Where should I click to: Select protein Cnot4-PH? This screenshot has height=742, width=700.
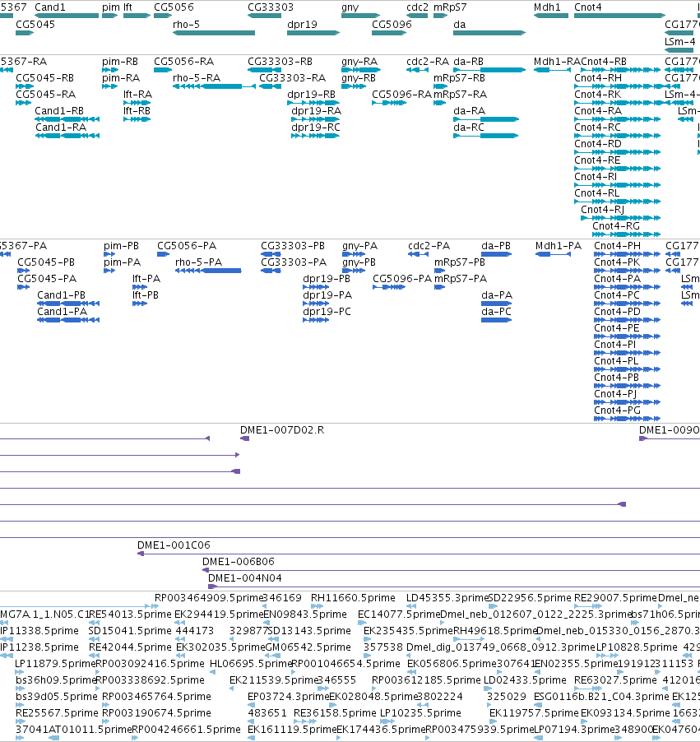pos(617,246)
